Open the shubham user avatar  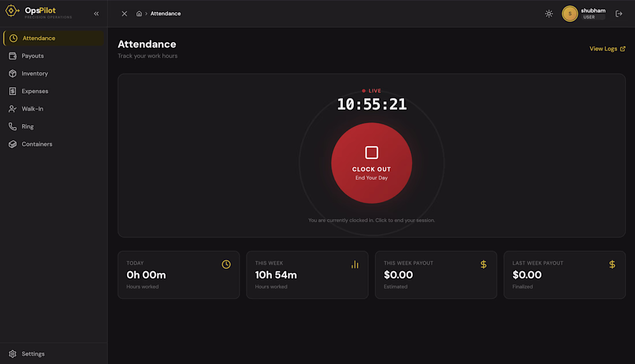tap(569, 14)
